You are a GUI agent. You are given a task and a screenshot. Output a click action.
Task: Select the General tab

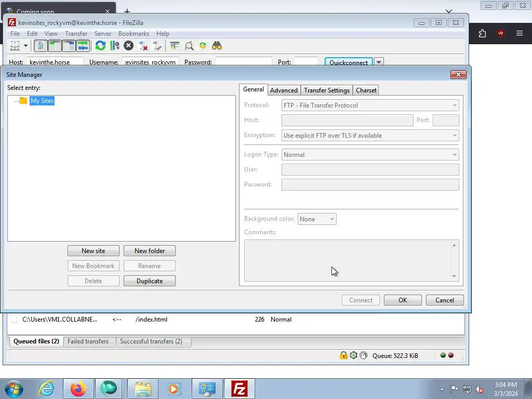[x=254, y=89]
